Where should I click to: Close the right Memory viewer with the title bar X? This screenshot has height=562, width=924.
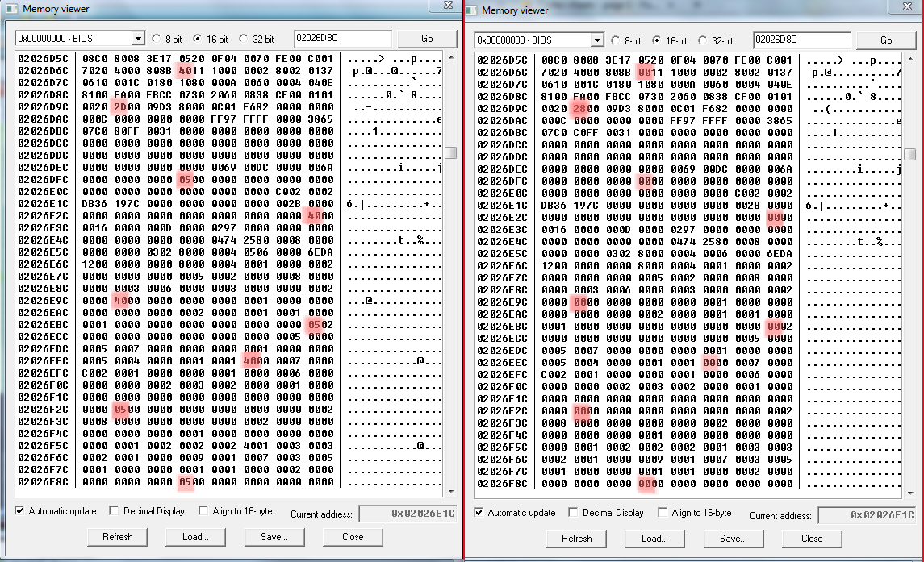tap(908, 6)
